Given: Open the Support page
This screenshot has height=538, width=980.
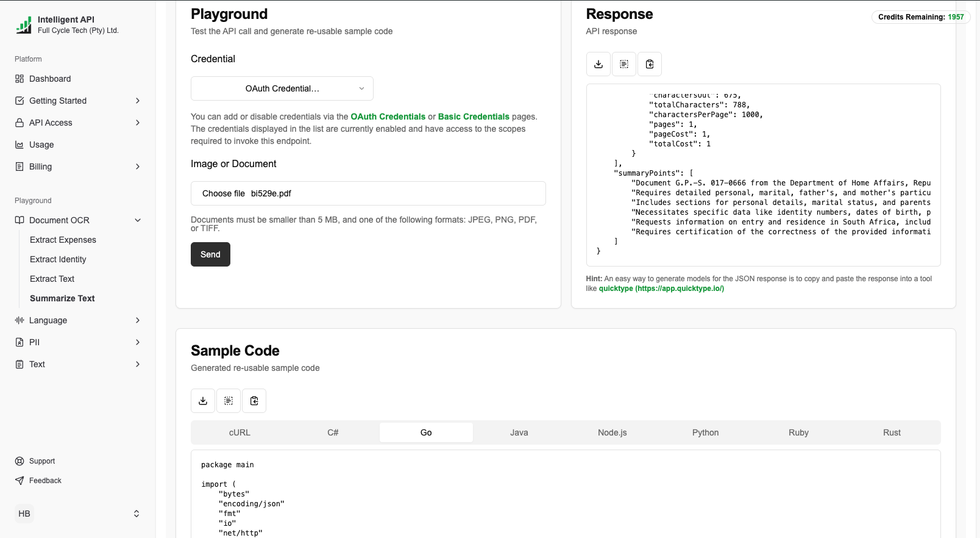Looking at the screenshot, I should coord(42,461).
